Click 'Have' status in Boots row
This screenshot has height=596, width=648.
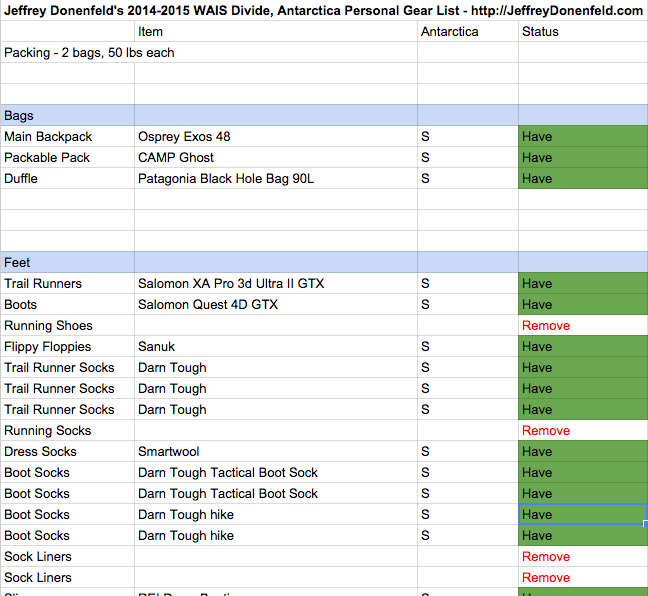583,305
